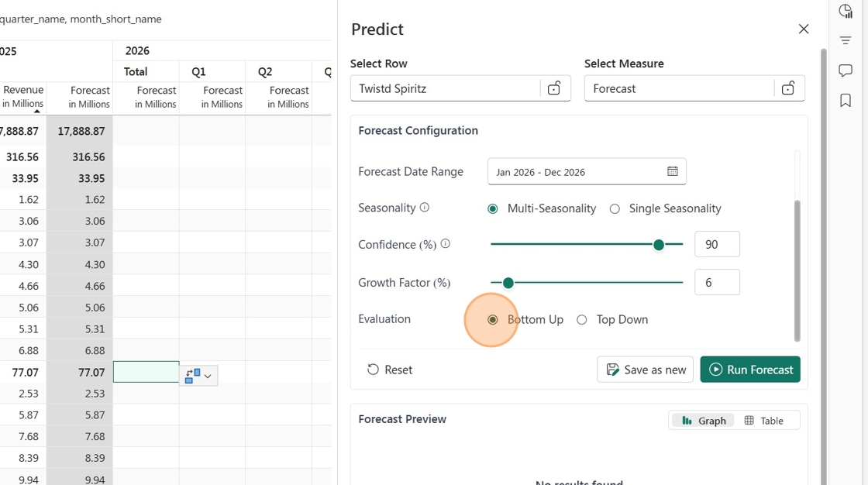
Task: Click the Growth Factor slider handle
Action: click(508, 283)
